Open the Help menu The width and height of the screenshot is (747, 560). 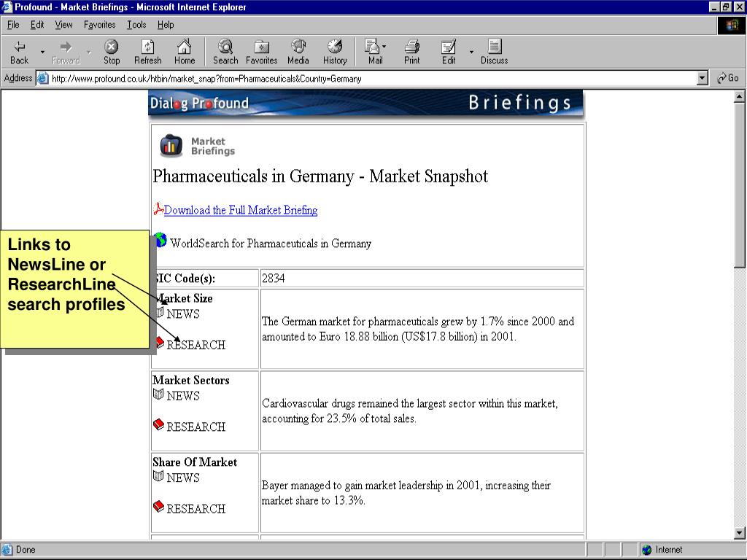tap(166, 25)
